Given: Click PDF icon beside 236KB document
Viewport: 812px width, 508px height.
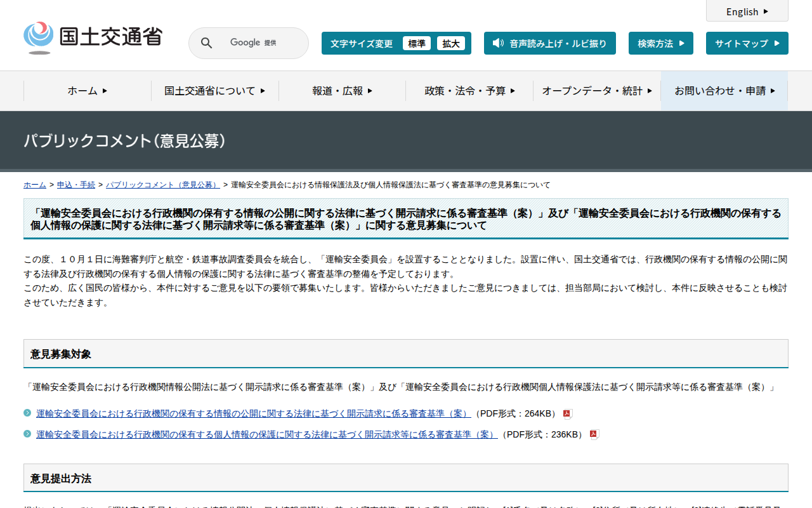Looking at the screenshot, I should (x=594, y=435).
